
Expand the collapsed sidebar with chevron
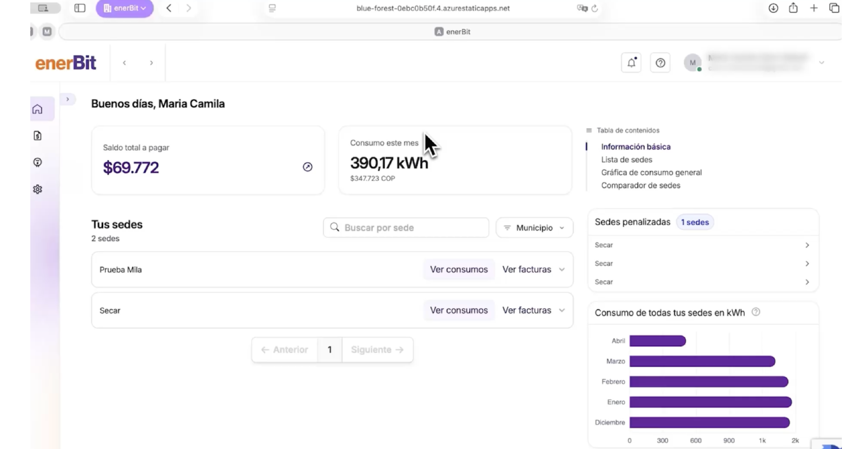tap(68, 99)
